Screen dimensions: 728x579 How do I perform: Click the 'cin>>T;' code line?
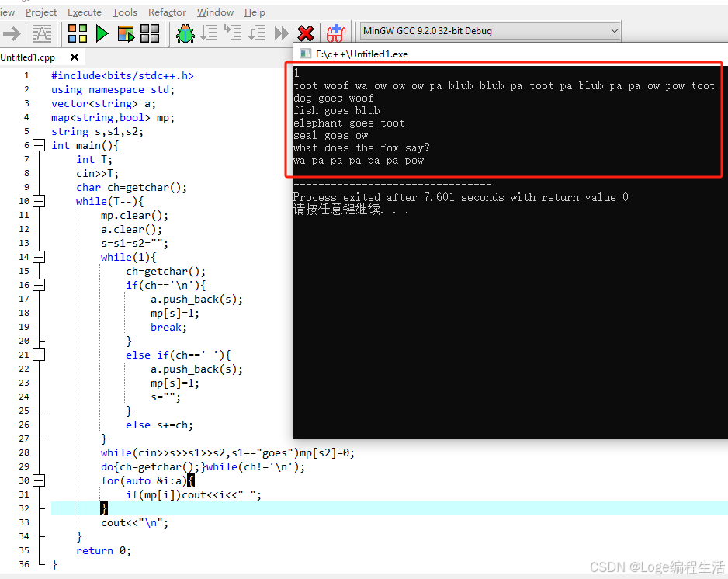[x=98, y=173]
